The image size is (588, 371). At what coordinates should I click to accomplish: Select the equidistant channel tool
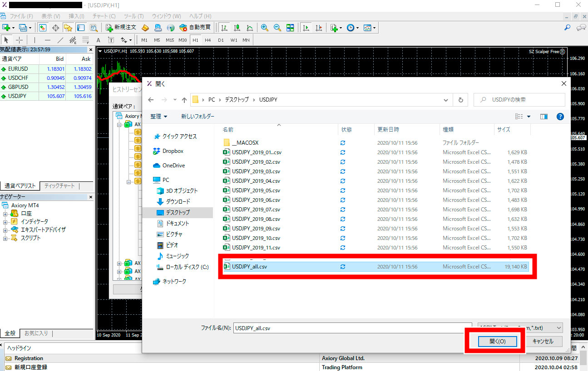(x=73, y=40)
